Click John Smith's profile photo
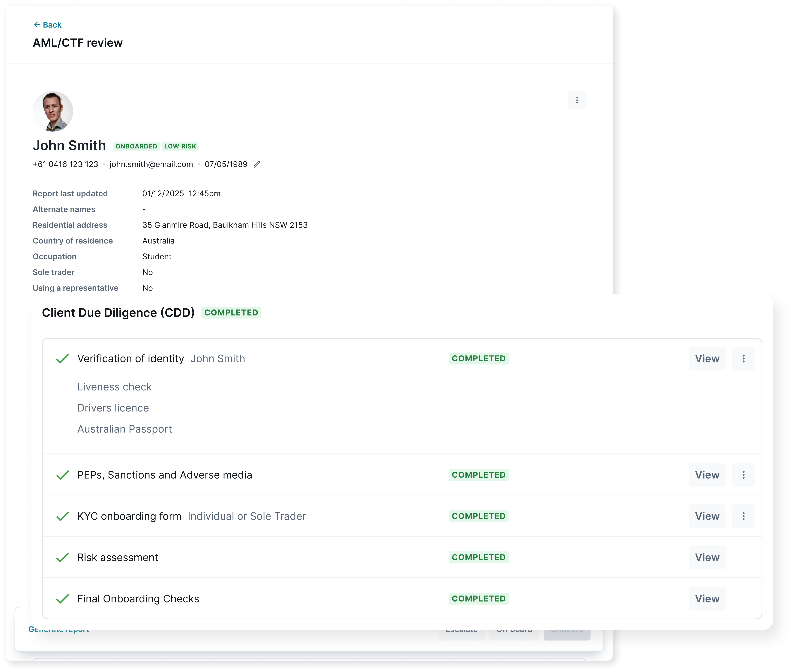 click(x=53, y=111)
